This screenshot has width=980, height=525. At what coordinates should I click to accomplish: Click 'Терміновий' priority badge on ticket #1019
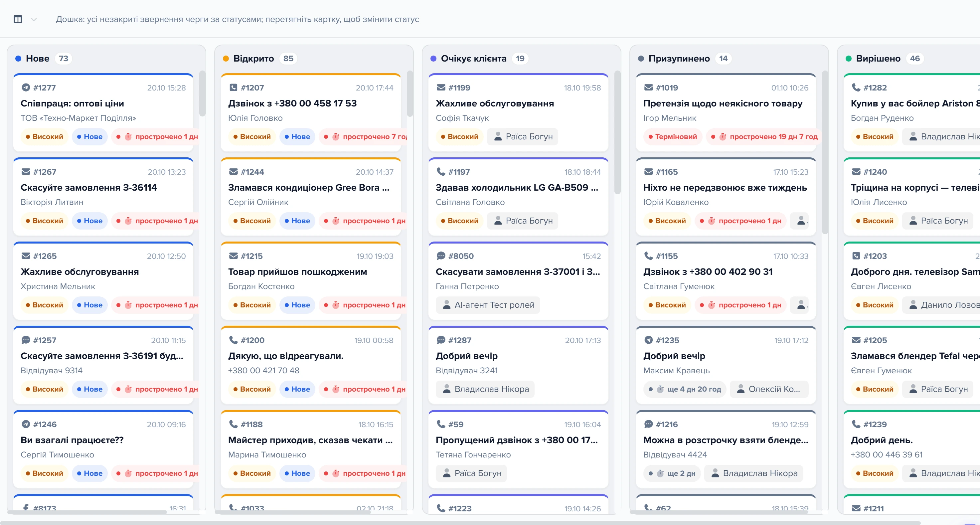(x=673, y=137)
